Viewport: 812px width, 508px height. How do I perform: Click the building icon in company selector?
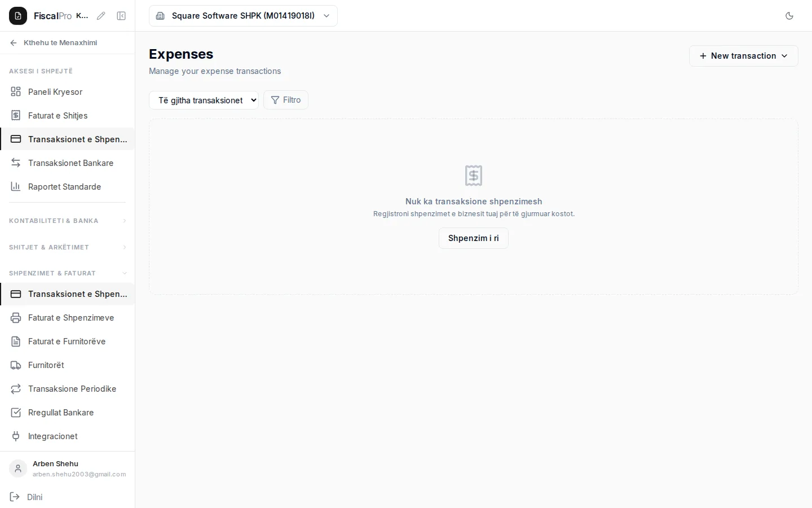(160, 16)
